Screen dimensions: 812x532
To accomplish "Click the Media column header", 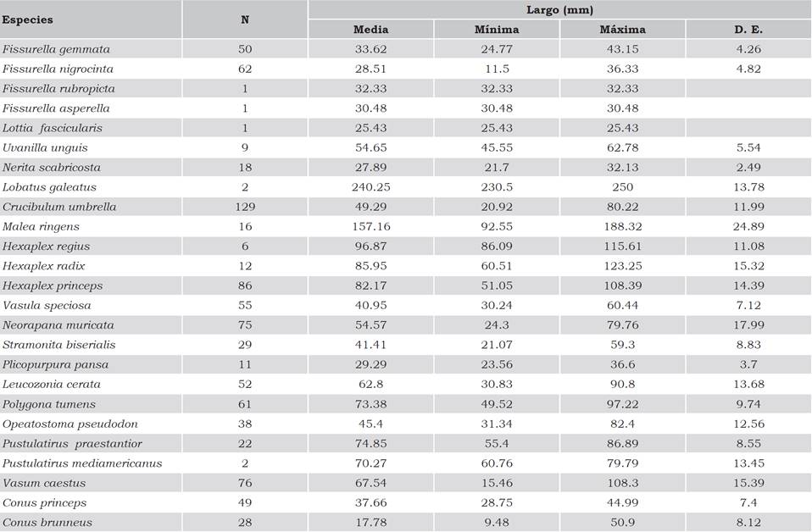I will (x=370, y=30).
